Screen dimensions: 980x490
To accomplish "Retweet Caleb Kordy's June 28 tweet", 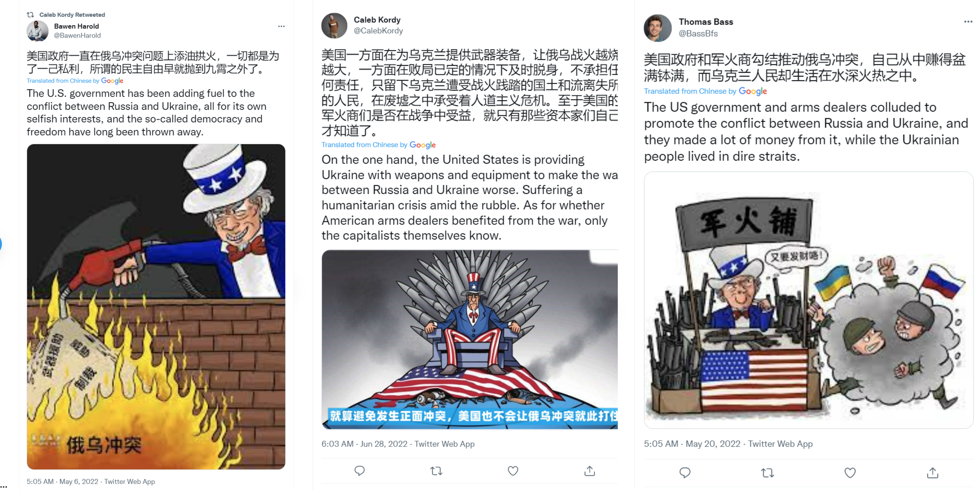I will point(436,471).
